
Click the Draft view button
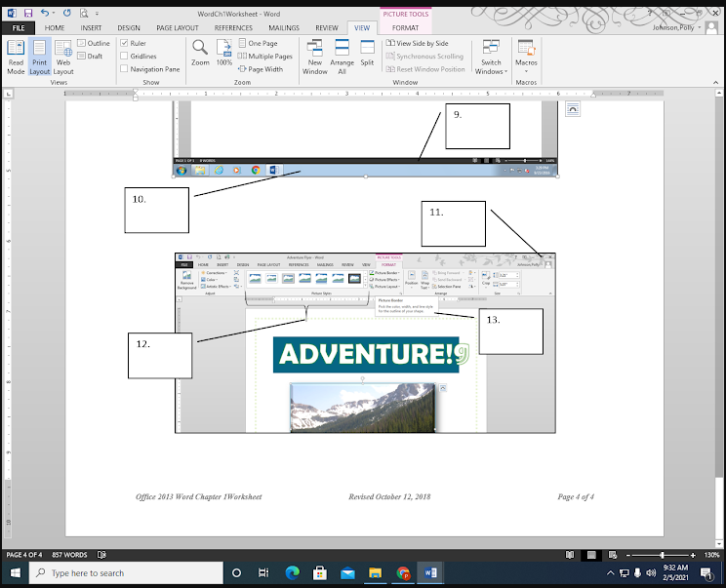pos(90,56)
